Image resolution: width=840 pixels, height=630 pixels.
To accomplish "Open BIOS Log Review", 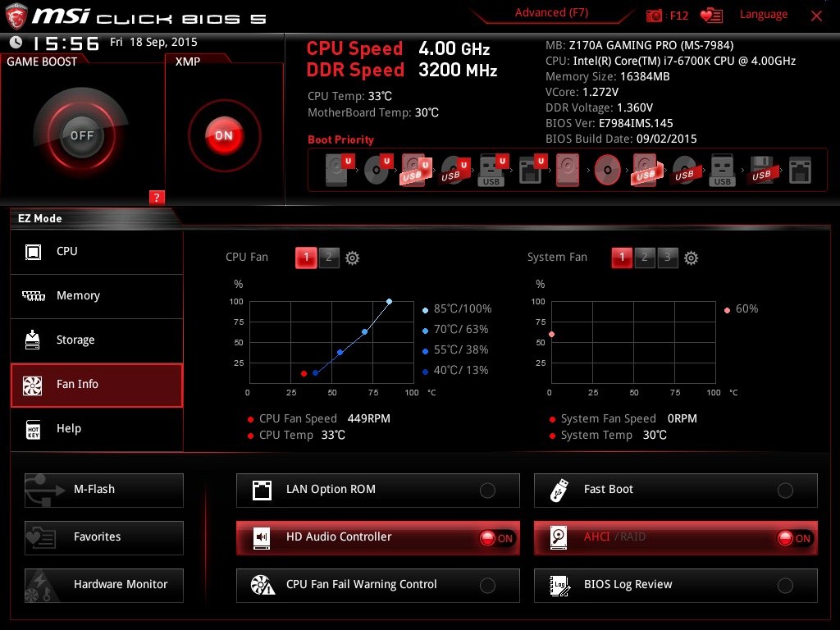I will click(676, 586).
